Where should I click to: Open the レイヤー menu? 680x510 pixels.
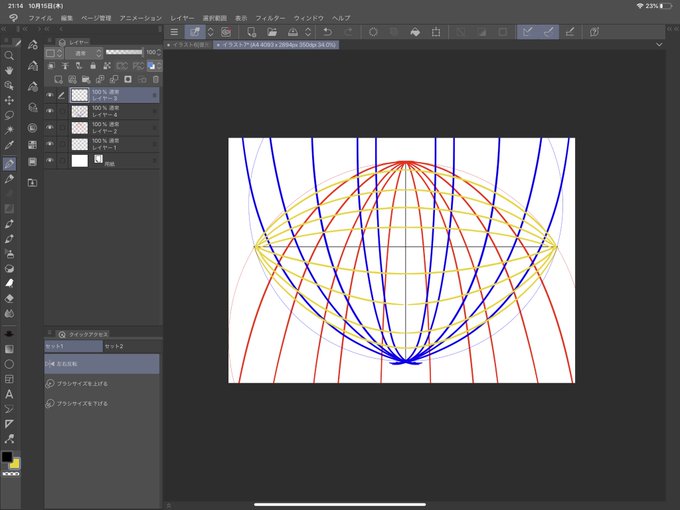(182, 18)
